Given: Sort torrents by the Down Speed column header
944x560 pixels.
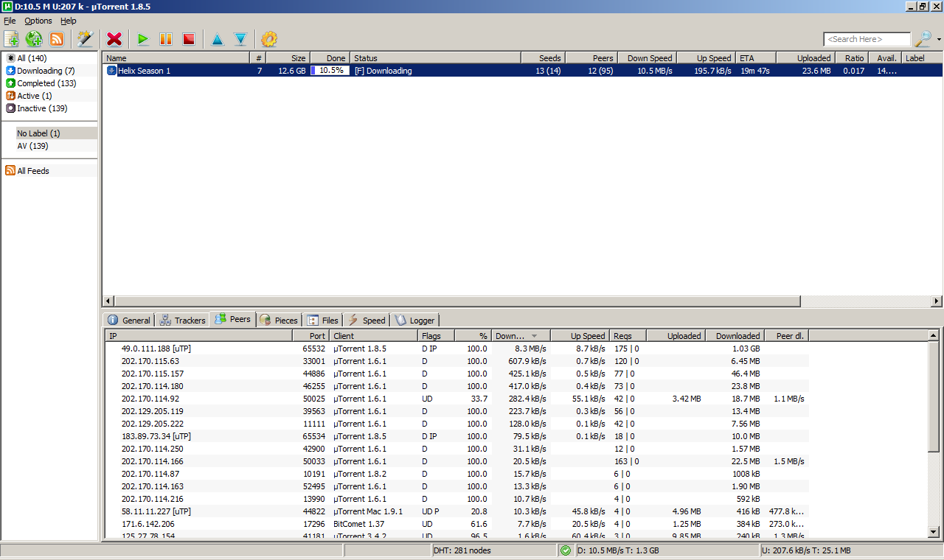Looking at the screenshot, I should point(646,58).
